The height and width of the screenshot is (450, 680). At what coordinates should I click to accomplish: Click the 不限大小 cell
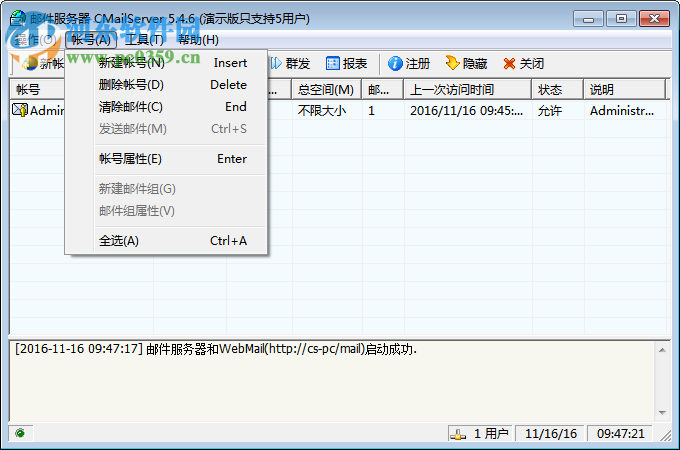point(322,111)
